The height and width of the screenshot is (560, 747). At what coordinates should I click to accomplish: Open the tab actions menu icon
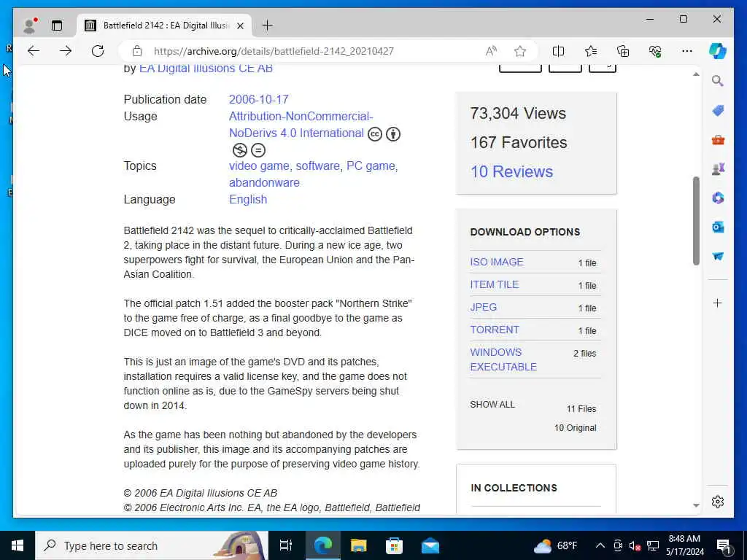(57, 26)
